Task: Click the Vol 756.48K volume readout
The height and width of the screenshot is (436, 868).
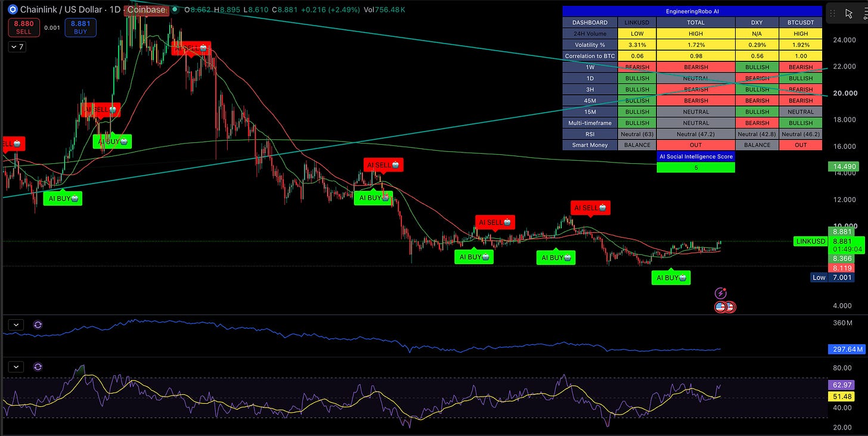Action: click(385, 10)
